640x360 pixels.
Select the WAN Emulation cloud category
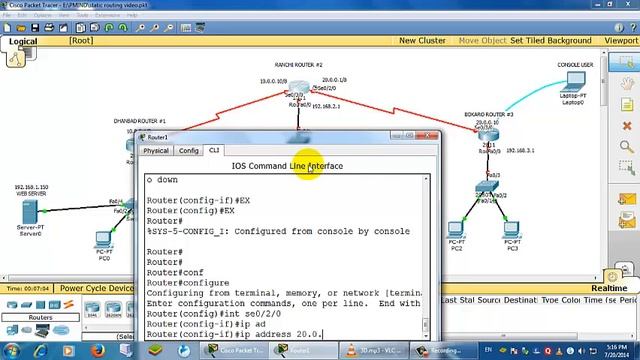tap(27, 330)
